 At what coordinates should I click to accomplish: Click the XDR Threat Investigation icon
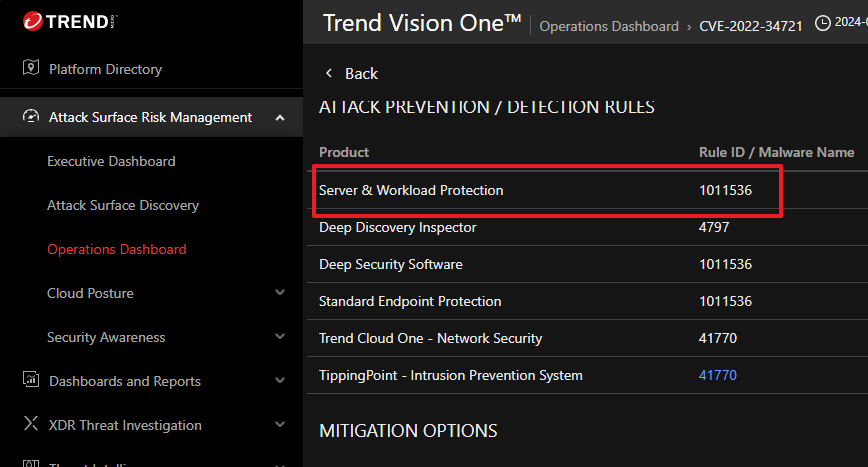[30, 425]
